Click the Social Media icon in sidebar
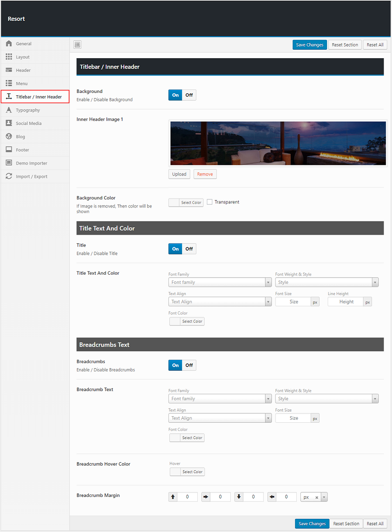 coord(9,123)
